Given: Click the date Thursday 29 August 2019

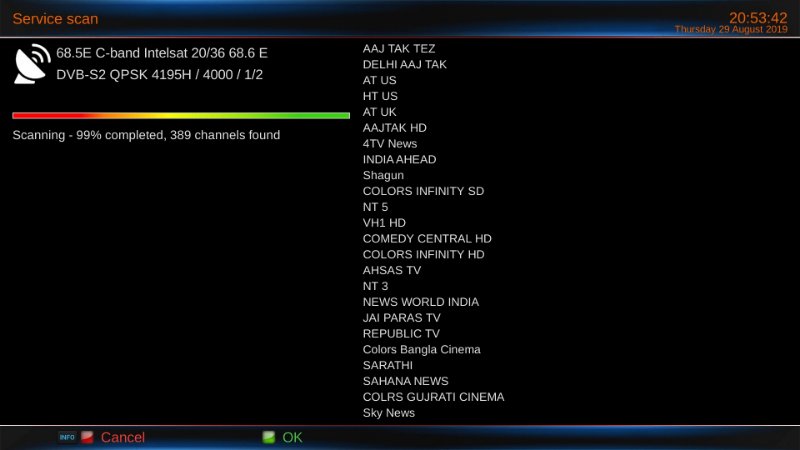Looking at the screenshot, I should coord(731,30).
